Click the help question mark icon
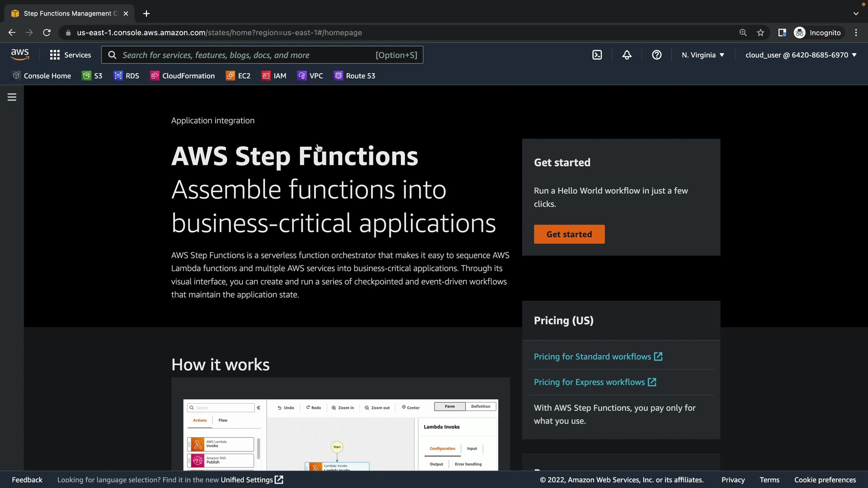The height and width of the screenshot is (488, 868). [x=656, y=55]
